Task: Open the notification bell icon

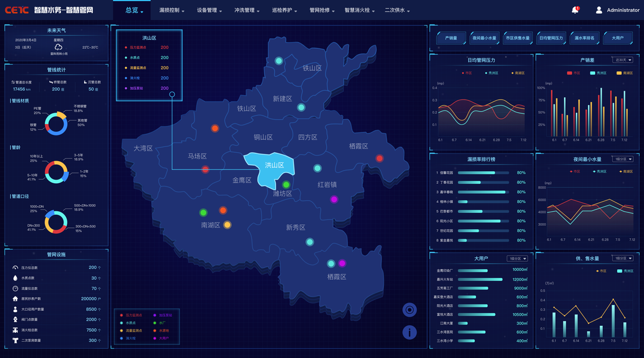Action: pos(575,10)
